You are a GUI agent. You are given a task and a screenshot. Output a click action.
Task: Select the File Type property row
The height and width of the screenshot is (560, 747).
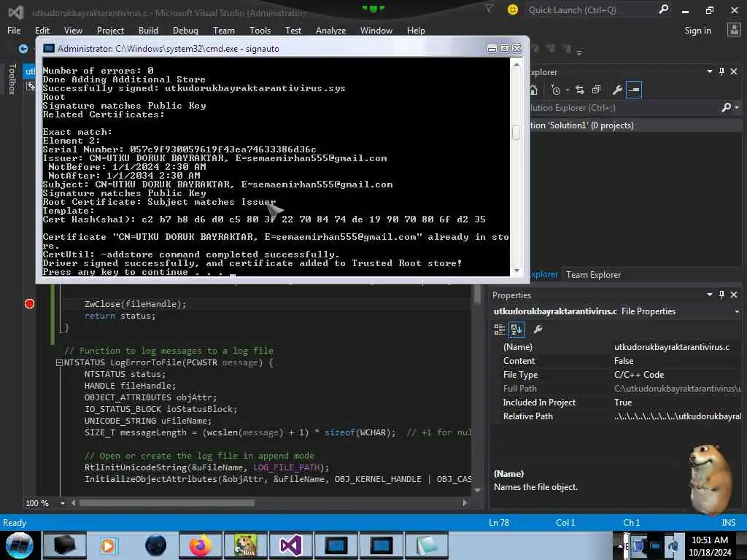(617, 375)
